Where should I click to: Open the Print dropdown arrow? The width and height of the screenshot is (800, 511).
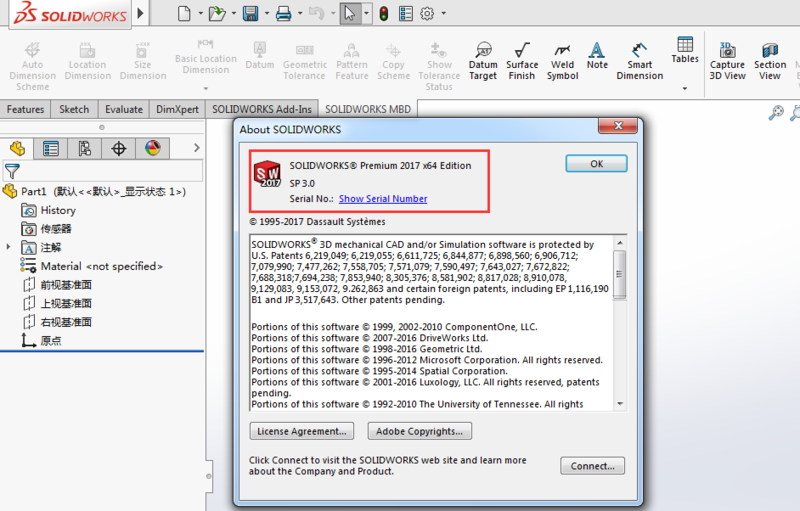point(300,13)
